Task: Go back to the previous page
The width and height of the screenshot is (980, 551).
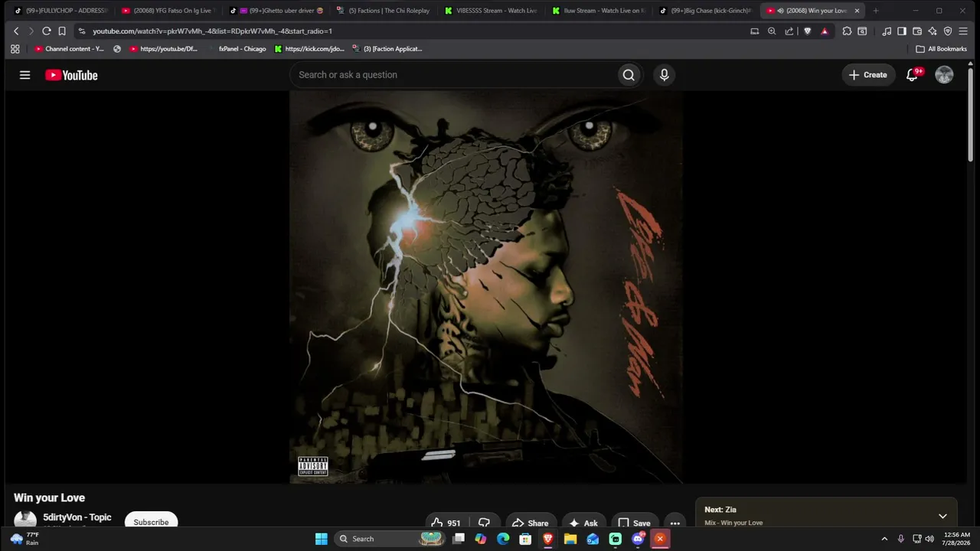Action: (16, 31)
